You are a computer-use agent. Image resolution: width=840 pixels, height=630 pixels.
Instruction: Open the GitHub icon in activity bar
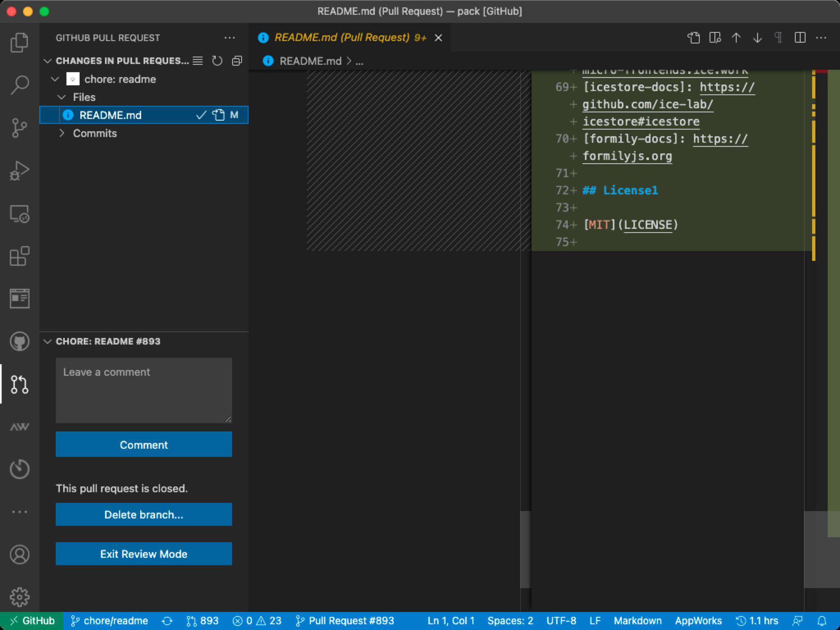pos(19,341)
